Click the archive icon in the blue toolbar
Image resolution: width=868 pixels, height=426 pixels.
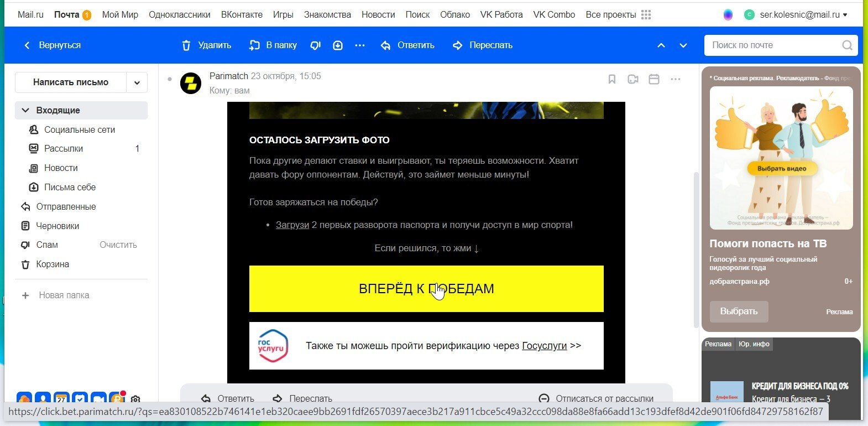[x=338, y=45]
